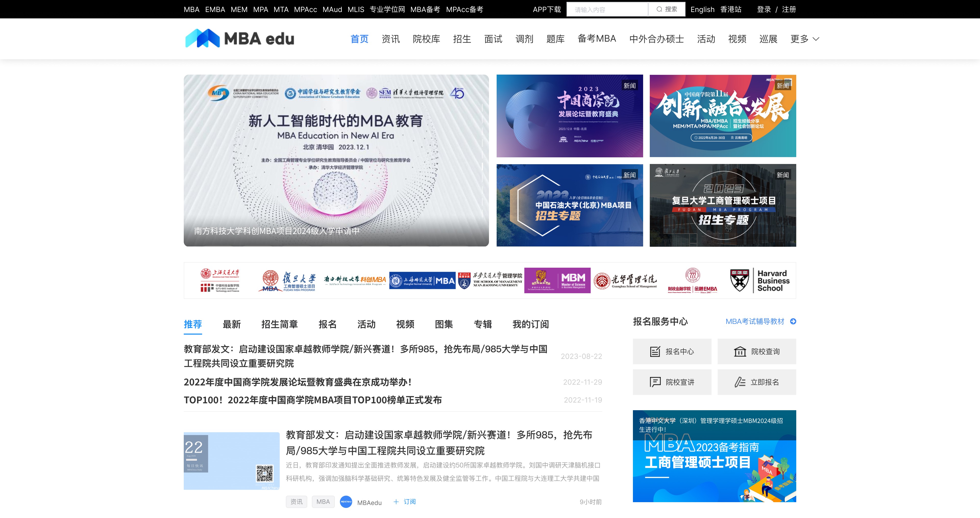Open the 院校查询 service button
980x518 pixels.
(x=757, y=351)
